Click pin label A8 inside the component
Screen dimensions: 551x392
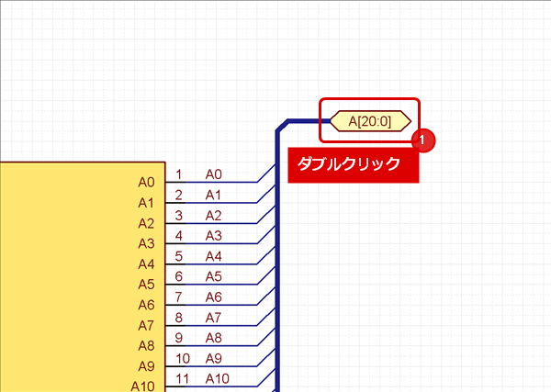click(146, 345)
